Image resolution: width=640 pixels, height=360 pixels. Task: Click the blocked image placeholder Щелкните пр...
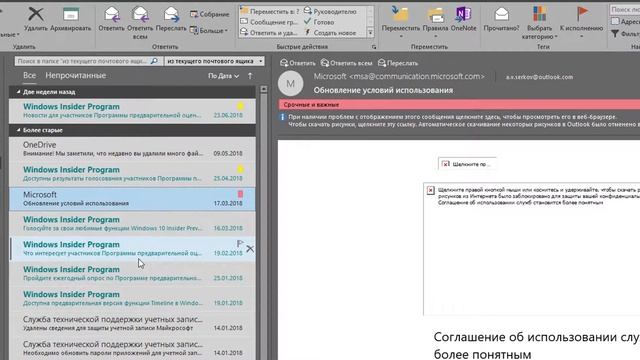coord(467,164)
